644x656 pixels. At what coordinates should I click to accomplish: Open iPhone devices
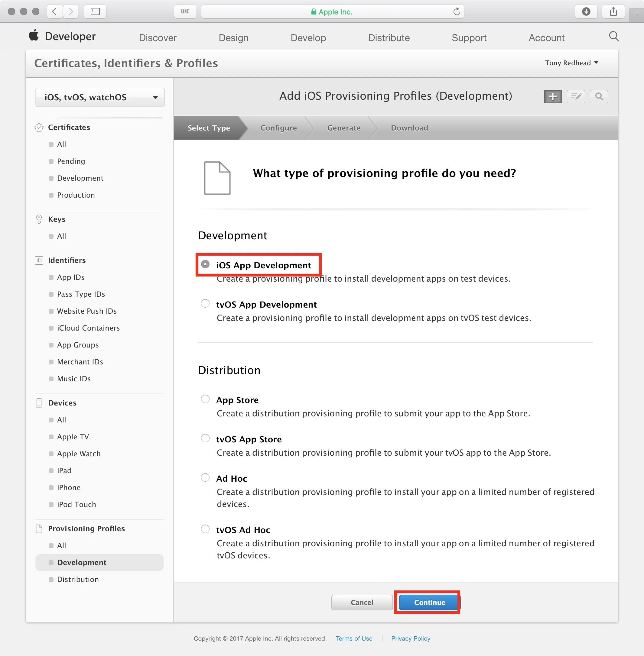pyautogui.click(x=69, y=488)
